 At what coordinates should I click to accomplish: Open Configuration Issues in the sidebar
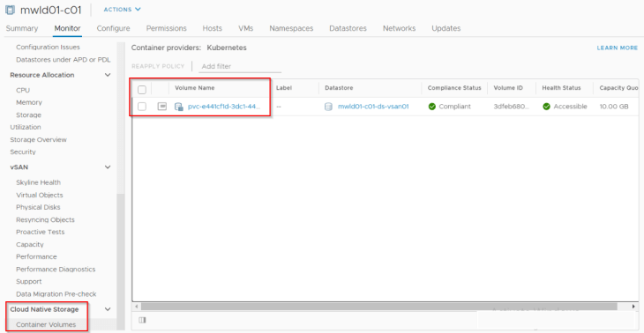pos(48,48)
